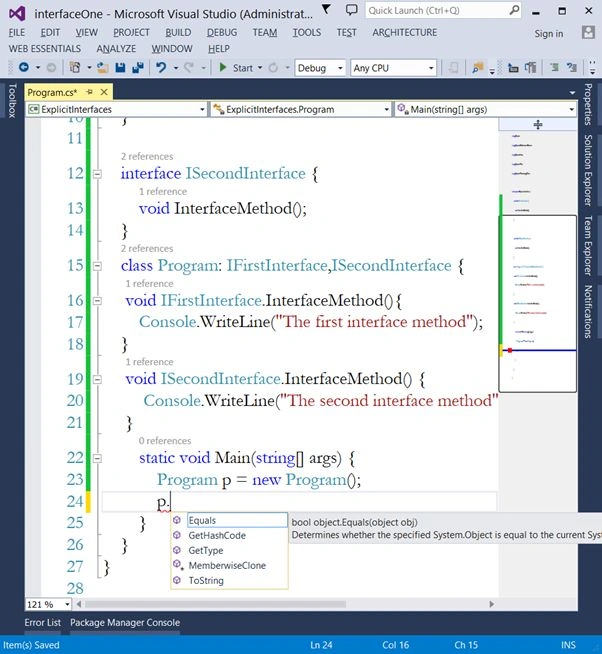Open the 121 % zoom dropdown
This screenshot has height=654, width=602.
(48, 604)
